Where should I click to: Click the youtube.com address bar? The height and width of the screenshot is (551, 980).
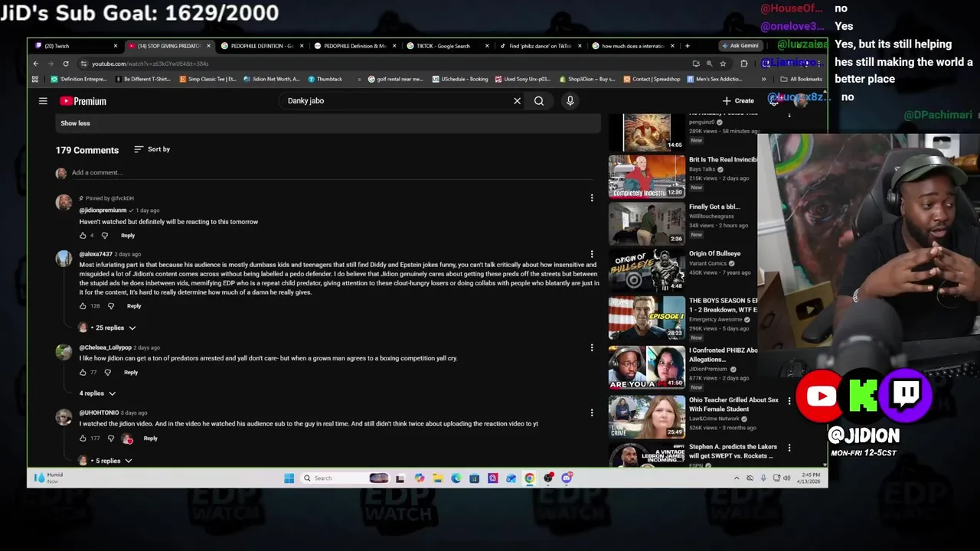coord(383,64)
